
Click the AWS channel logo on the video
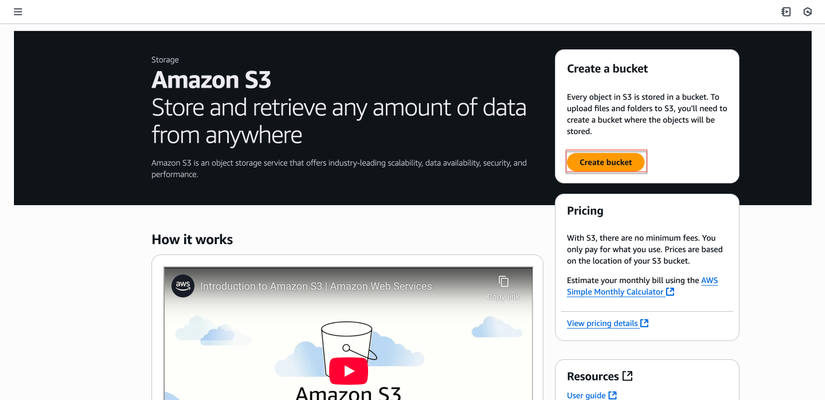pos(183,286)
